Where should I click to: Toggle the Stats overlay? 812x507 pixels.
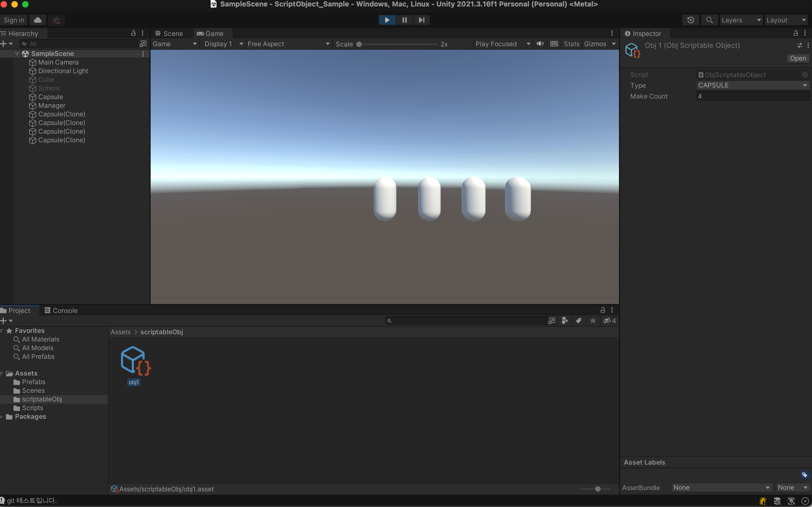click(571, 44)
